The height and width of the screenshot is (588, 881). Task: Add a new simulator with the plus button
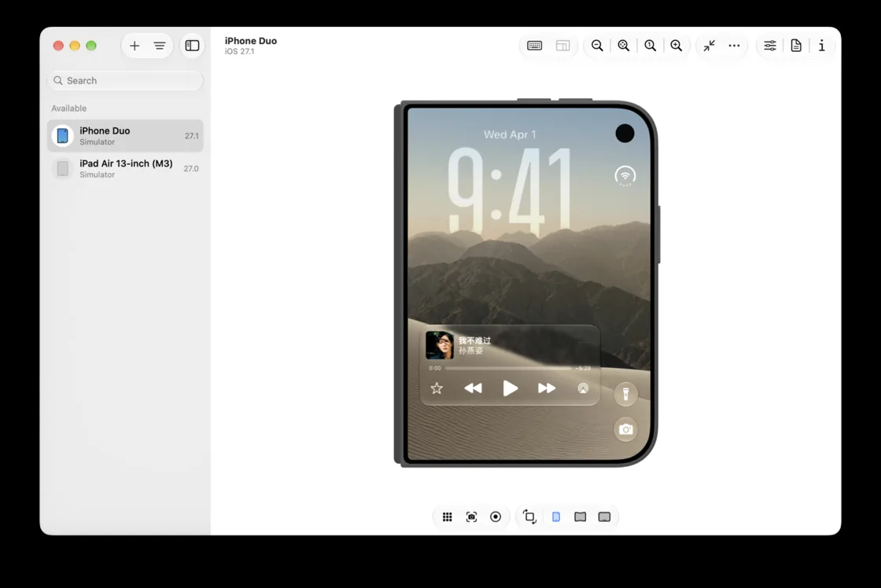(x=135, y=46)
